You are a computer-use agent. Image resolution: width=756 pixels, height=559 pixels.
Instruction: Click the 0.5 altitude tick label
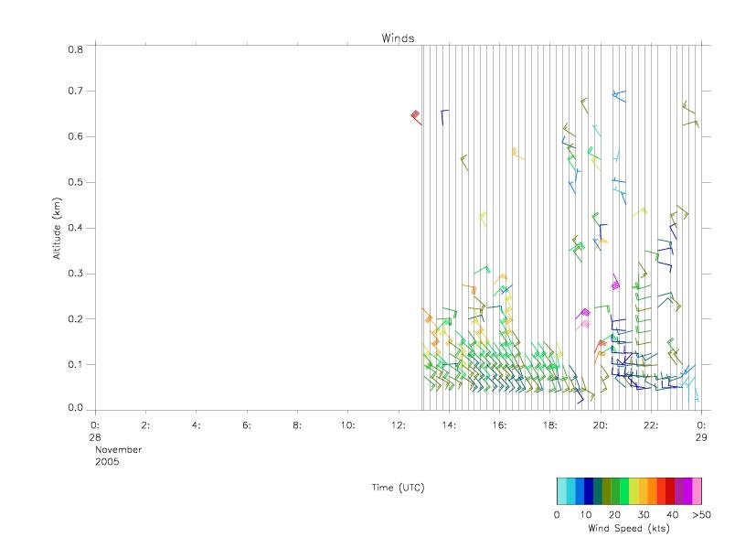(76, 182)
